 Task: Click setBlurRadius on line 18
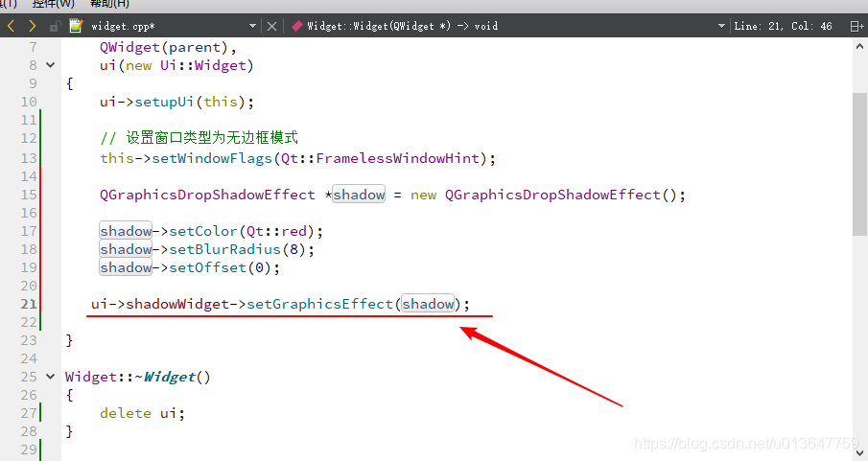[x=224, y=249]
